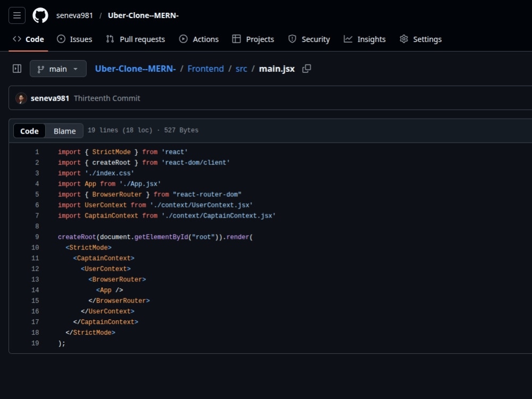
Task: Open the Issues tab
Action: (x=74, y=39)
